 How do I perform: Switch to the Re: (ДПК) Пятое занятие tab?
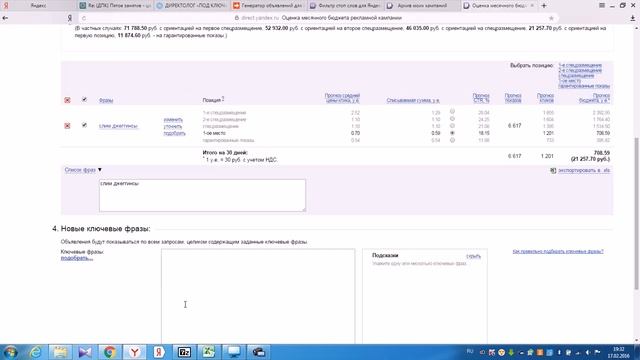(115, 6)
